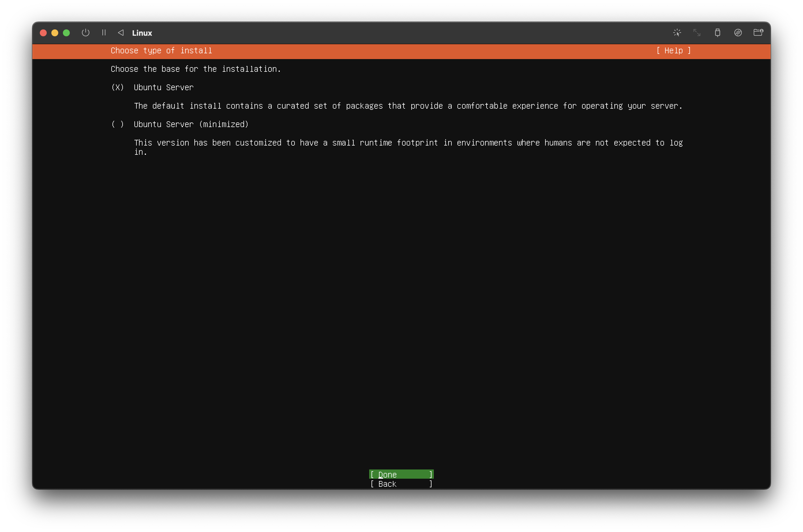Click the Back button
Screen dimensions: 803x532
[401, 484]
